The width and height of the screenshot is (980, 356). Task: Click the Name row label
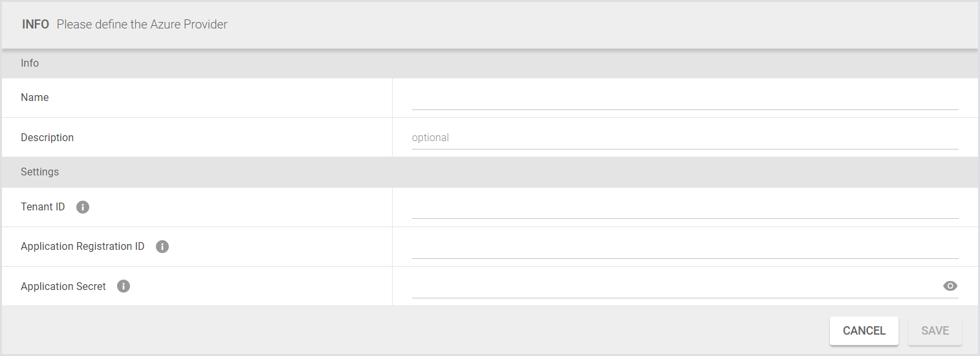[35, 97]
